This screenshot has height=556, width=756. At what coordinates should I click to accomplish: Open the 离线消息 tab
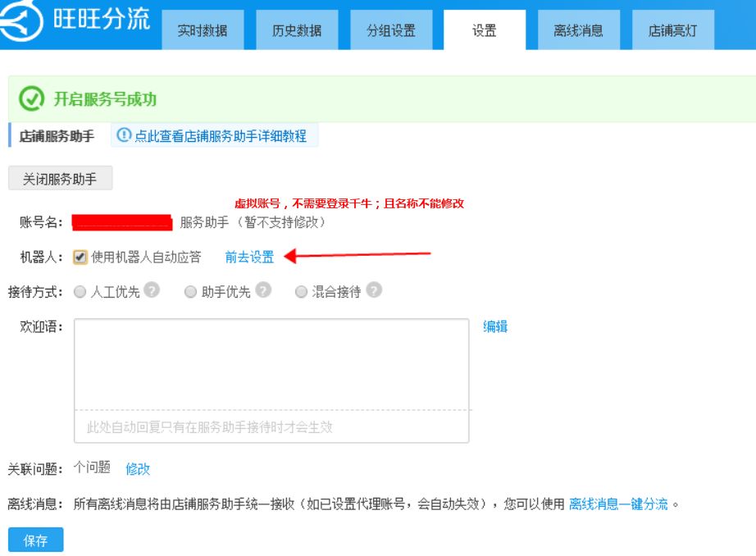click(x=579, y=30)
